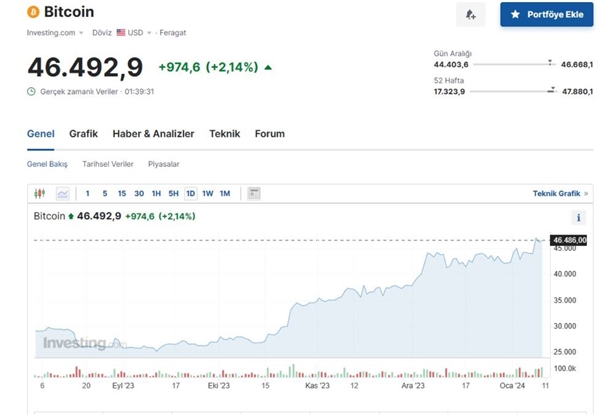Open the Tarihsel Veriler sub-tab
The width and height of the screenshot is (600, 415).
pyautogui.click(x=108, y=164)
